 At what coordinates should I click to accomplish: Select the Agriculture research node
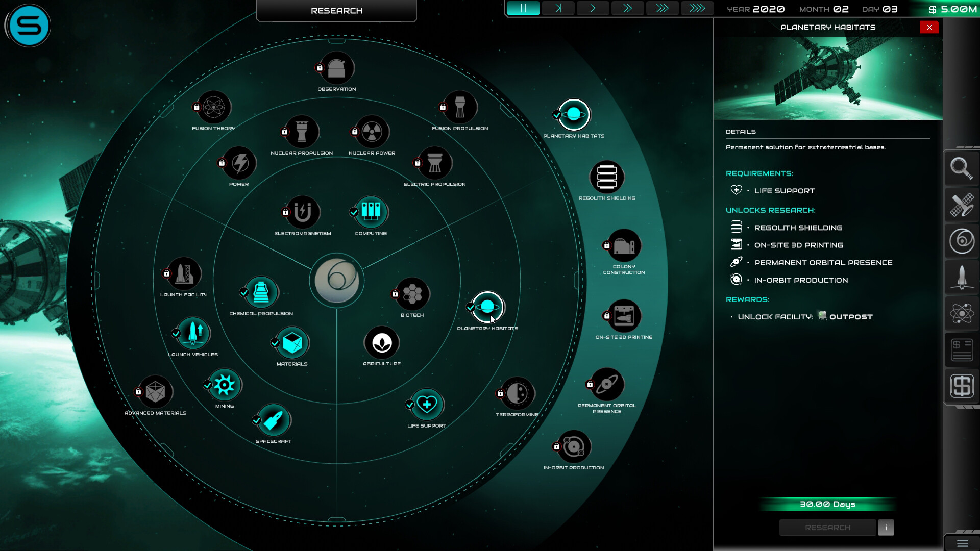382,343
